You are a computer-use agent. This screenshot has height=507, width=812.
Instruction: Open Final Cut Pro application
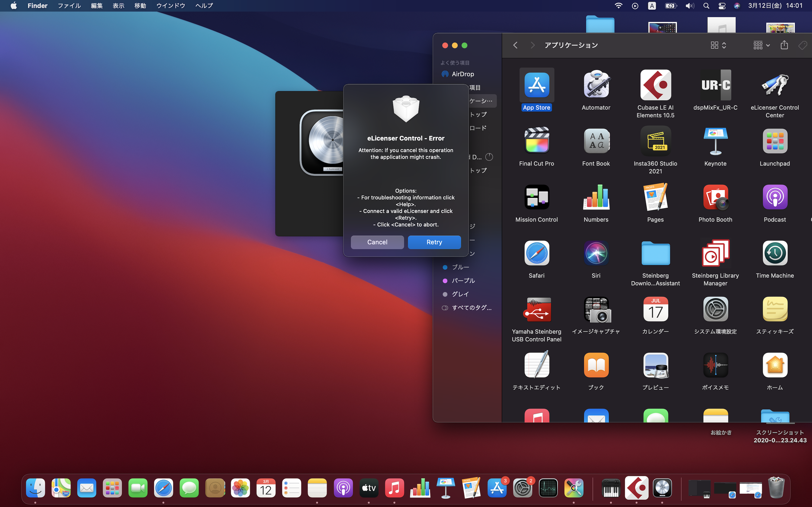[536, 141]
